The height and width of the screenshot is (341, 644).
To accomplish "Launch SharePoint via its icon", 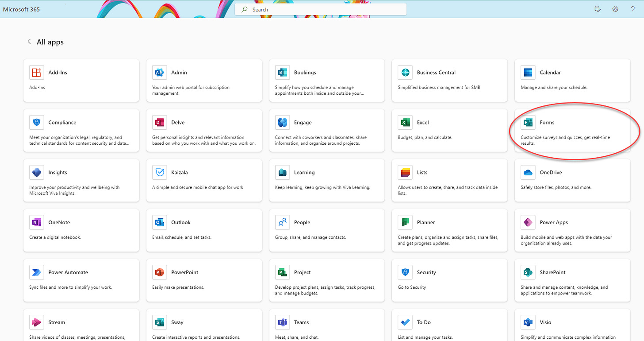I will pyautogui.click(x=528, y=272).
